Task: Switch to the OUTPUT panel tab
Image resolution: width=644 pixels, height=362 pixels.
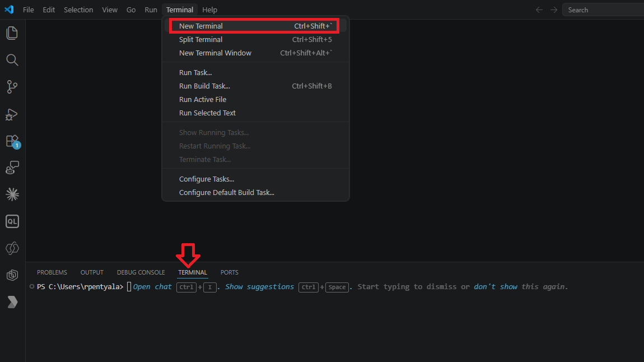Action: 92,272
